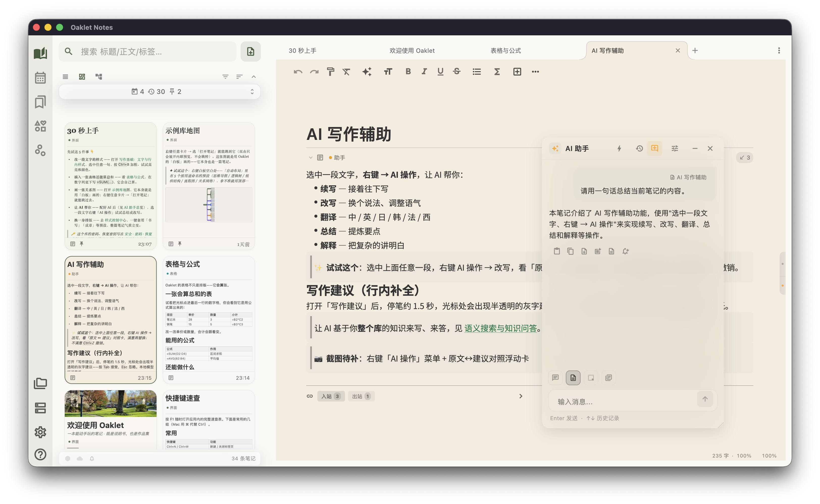Insert a formula with the sigma icon
The image size is (820, 504).
click(x=497, y=72)
